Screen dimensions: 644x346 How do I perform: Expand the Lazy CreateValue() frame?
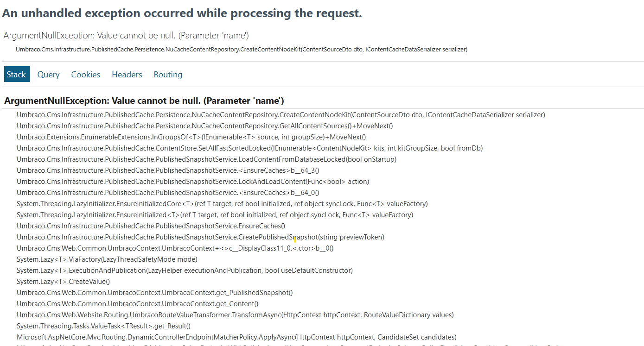[x=63, y=282]
